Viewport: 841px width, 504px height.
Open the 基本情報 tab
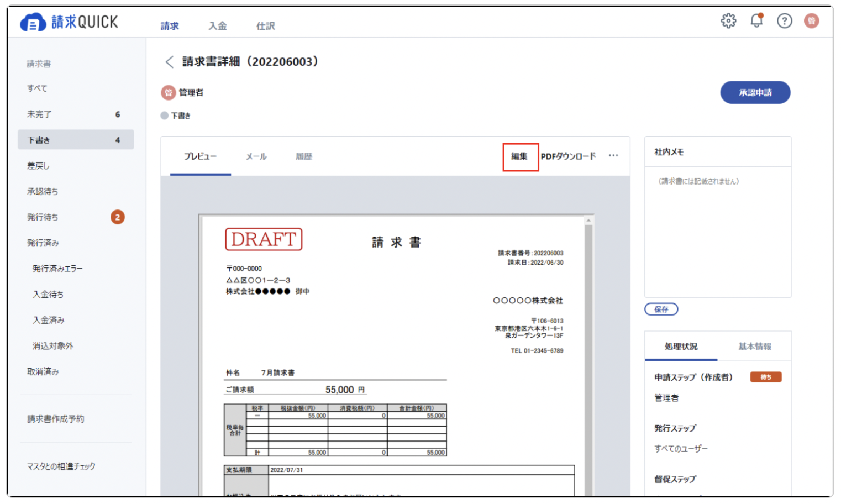point(755,347)
